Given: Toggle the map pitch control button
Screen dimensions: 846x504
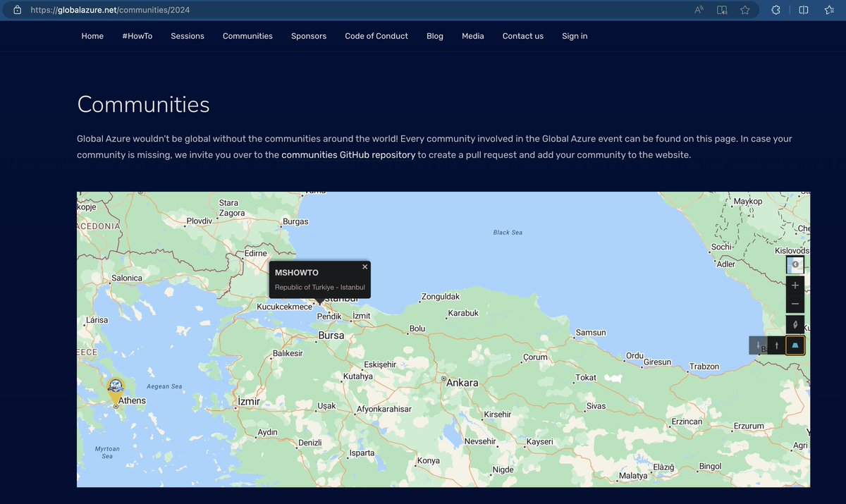Looking at the screenshot, I should [795, 345].
